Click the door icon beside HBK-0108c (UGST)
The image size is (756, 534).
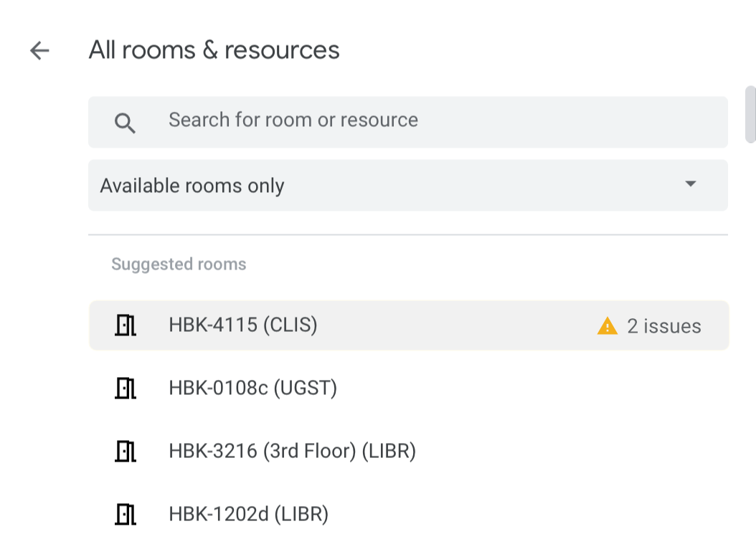click(126, 388)
